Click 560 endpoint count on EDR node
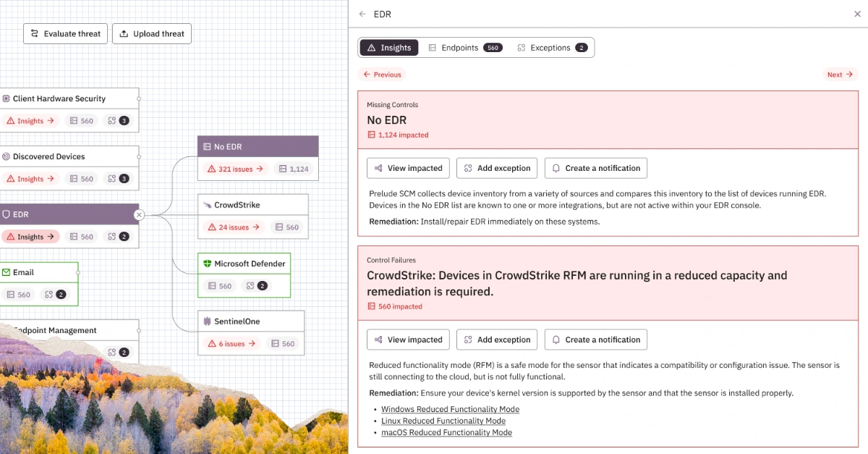Image resolution: width=868 pixels, height=454 pixels. click(x=81, y=237)
